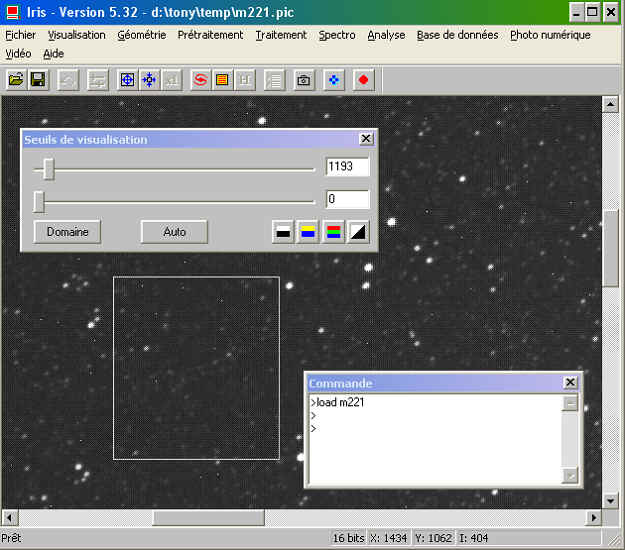Minimize the Iris window
The width and height of the screenshot is (625, 550).
point(576,12)
